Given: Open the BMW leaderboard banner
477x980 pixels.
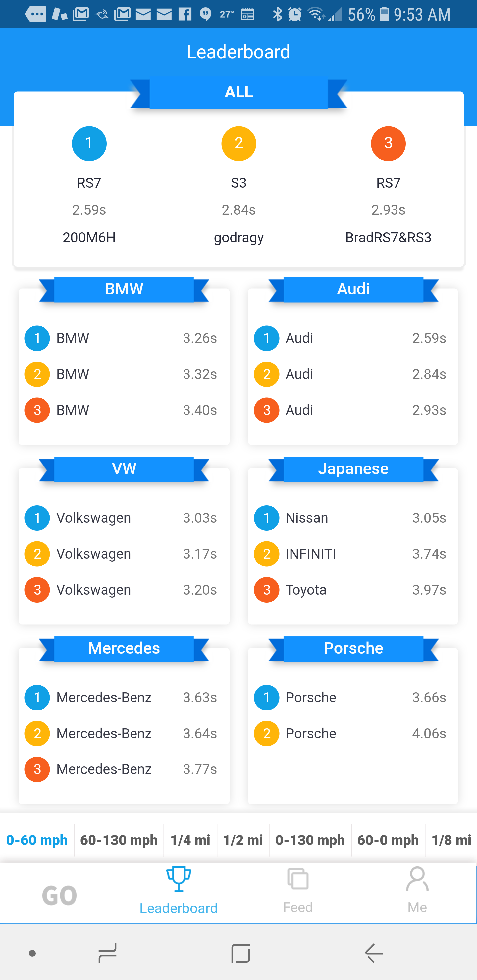Looking at the screenshot, I should (x=124, y=289).
